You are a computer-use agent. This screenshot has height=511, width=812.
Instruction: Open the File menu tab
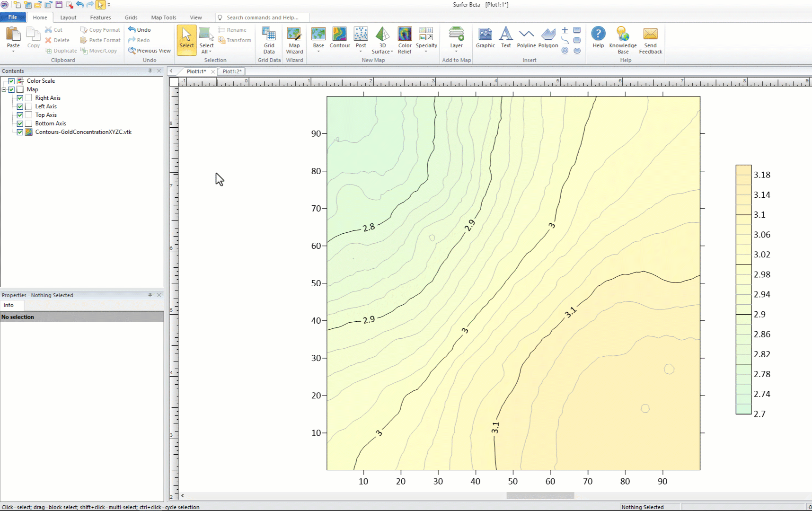click(13, 18)
